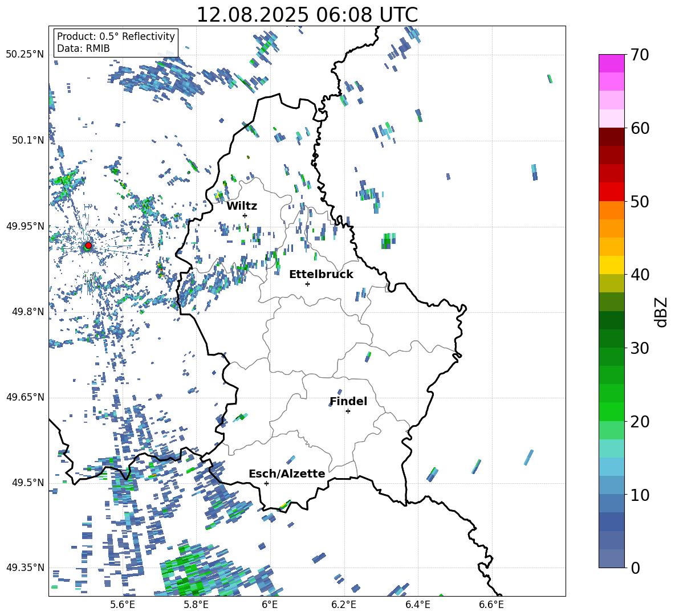The image size is (675, 616).
Task: Click the colorbar tick label 20
Action: 640,422
